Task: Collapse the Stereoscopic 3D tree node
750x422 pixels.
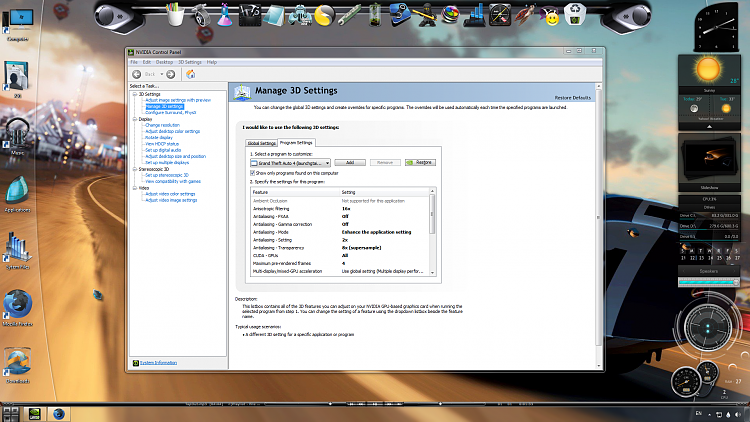Action: pos(134,169)
